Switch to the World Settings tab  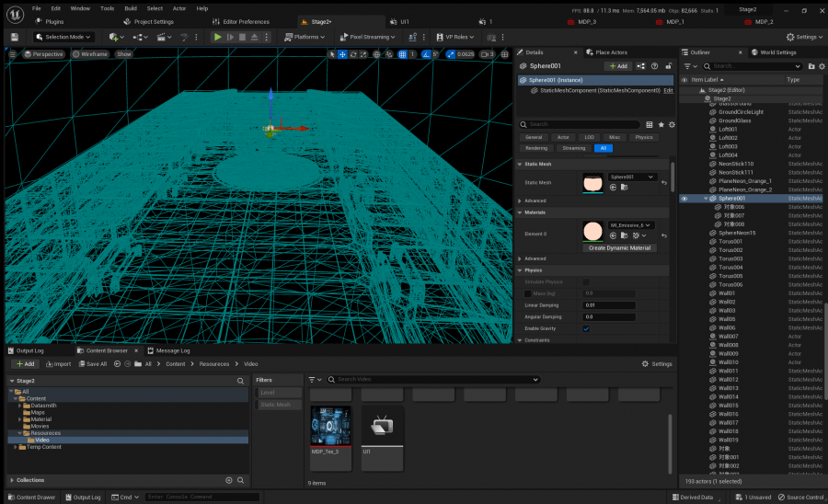click(774, 52)
